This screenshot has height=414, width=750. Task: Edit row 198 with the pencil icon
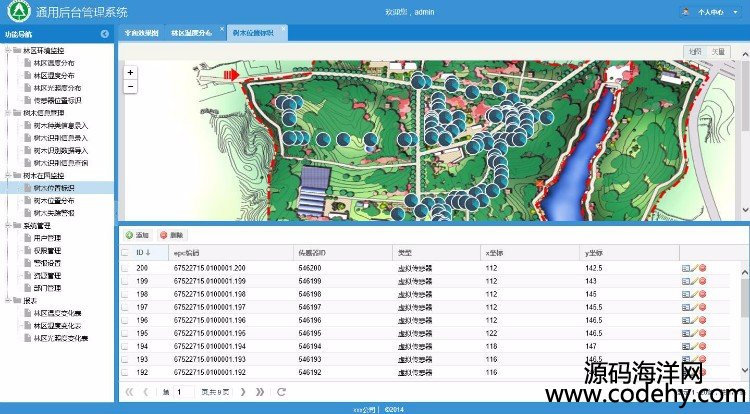pyautogui.click(x=694, y=294)
